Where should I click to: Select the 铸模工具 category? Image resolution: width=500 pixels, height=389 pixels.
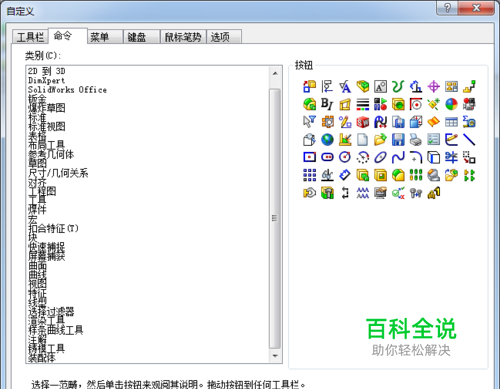[x=46, y=349]
